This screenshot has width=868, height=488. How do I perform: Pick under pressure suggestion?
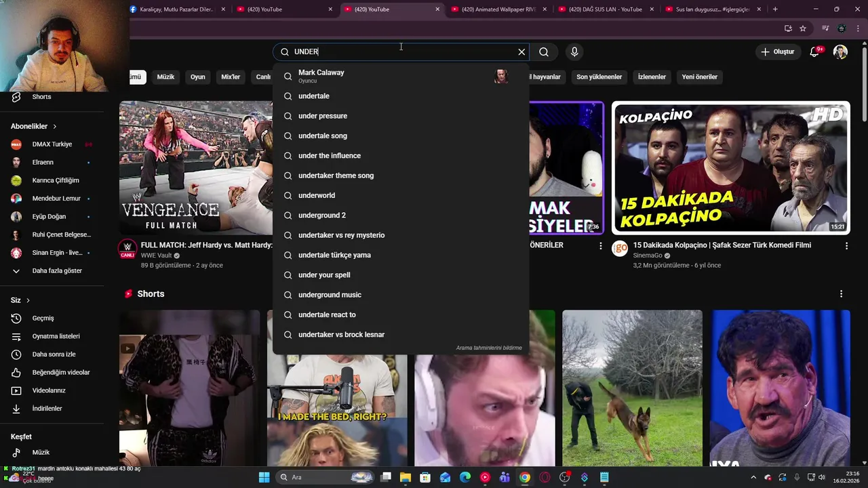click(401, 116)
